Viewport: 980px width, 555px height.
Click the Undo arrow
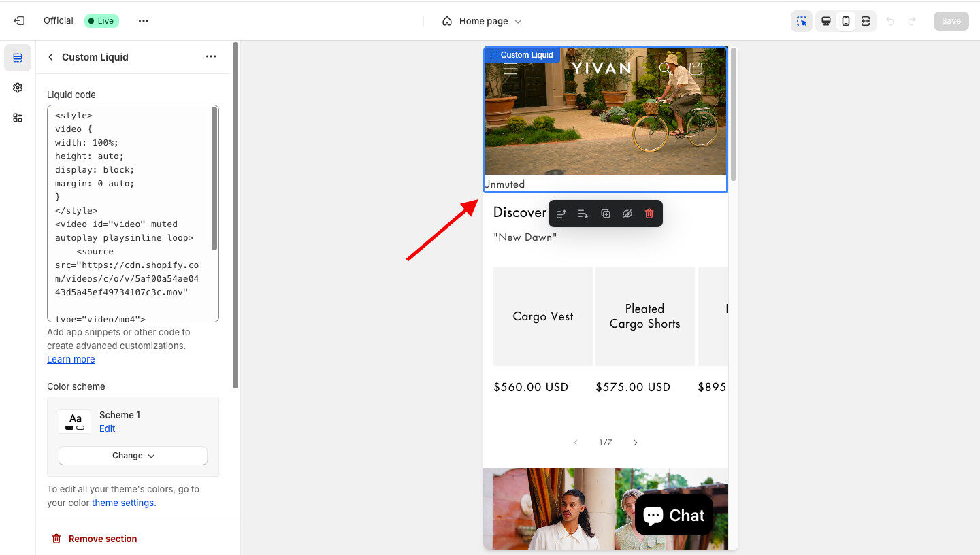pos(890,21)
